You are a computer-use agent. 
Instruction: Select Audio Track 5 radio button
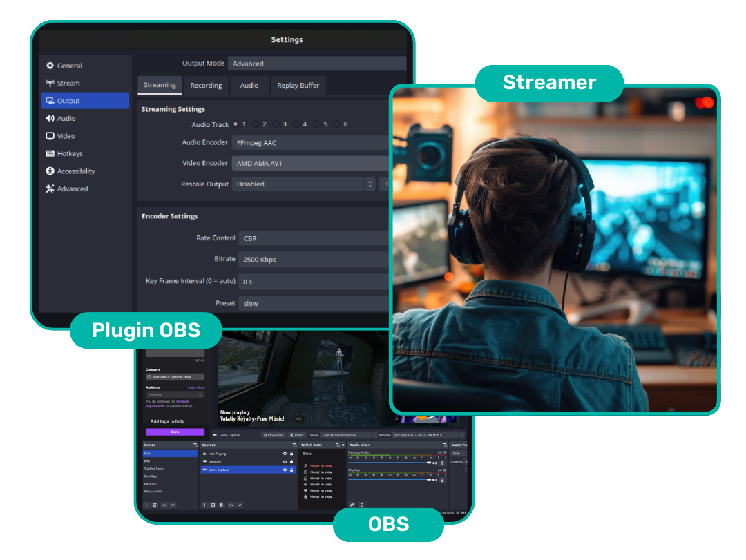pyautogui.click(x=317, y=124)
